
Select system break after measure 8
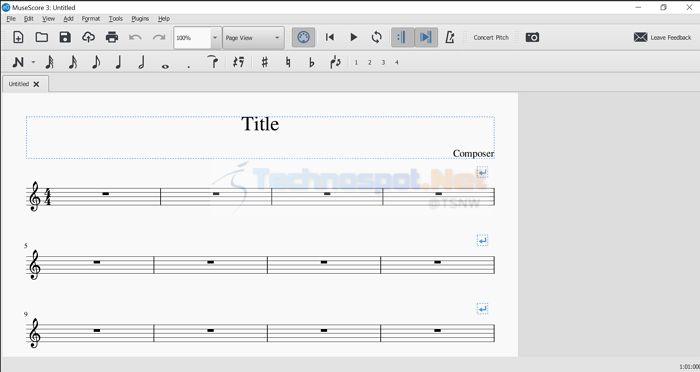click(x=482, y=240)
